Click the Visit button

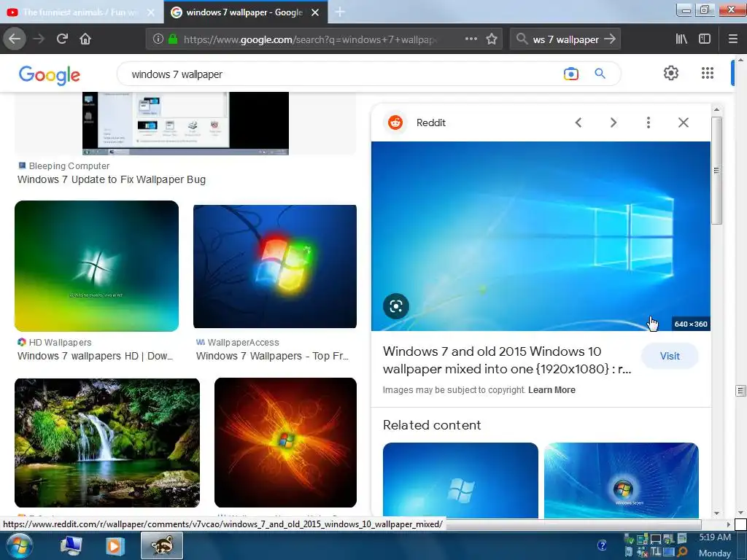pyautogui.click(x=670, y=356)
